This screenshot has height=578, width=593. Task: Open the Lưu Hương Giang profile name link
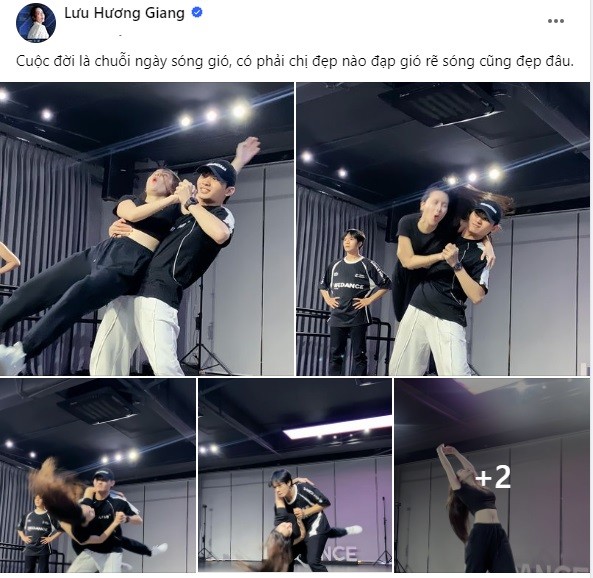[x=124, y=13]
